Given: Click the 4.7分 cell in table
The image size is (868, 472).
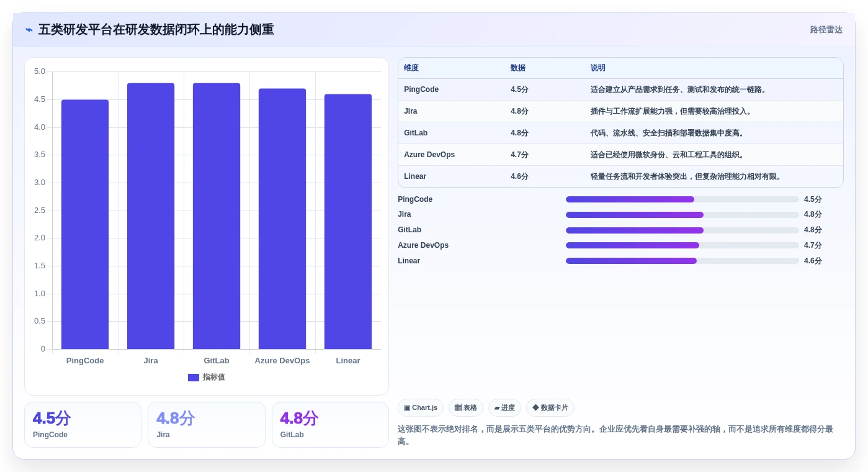Looking at the screenshot, I should (519, 155).
